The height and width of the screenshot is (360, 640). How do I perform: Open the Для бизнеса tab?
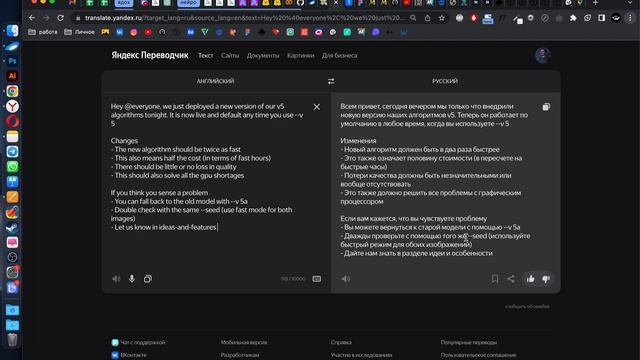click(x=340, y=56)
